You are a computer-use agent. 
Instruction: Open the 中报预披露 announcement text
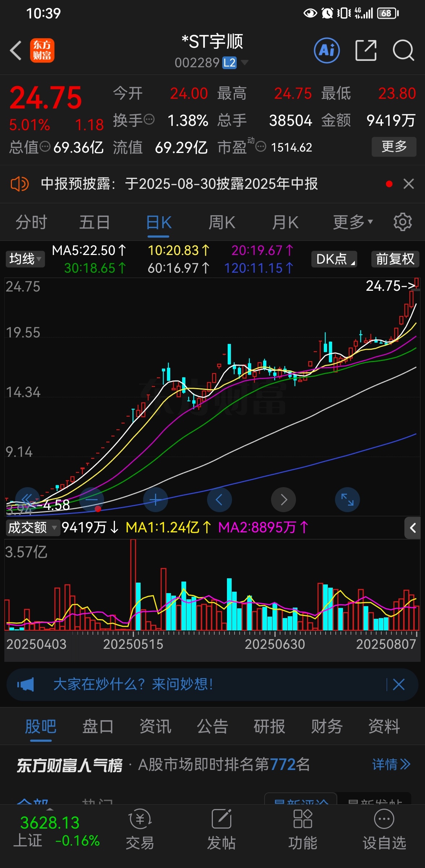[179, 184]
